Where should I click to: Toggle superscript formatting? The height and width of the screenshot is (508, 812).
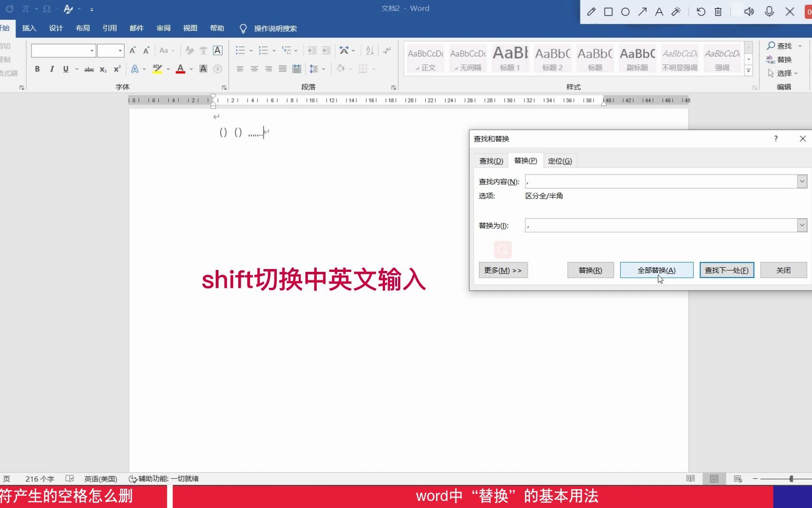point(117,69)
